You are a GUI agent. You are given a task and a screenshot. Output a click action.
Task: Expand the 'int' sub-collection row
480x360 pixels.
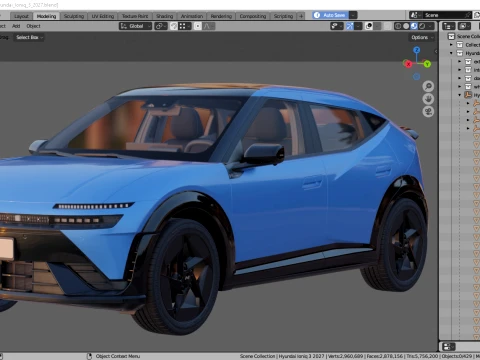tap(460, 70)
